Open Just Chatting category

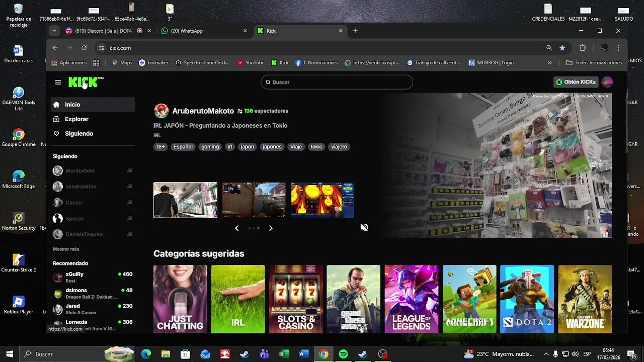(180, 299)
